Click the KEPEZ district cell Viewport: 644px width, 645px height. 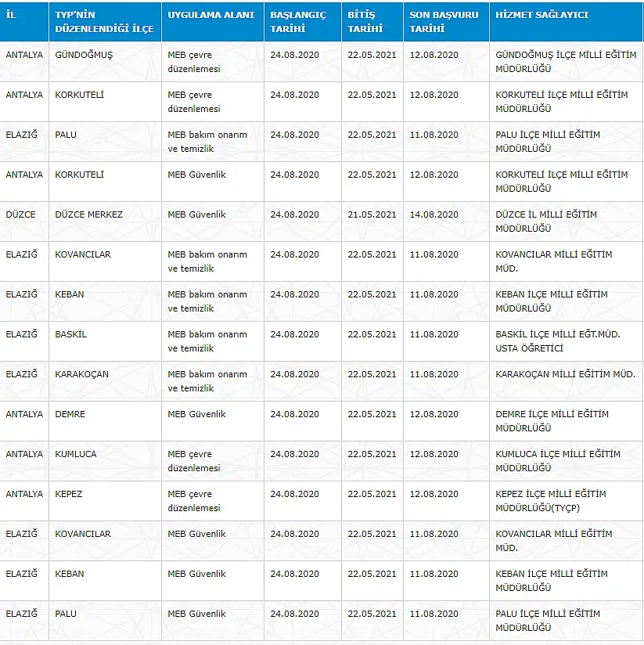click(106, 501)
